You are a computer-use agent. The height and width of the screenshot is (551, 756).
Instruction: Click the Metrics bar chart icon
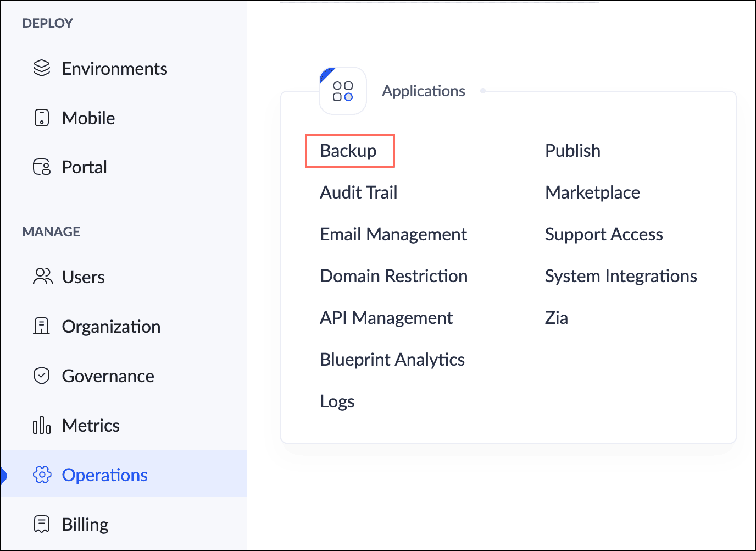pyautogui.click(x=42, y=425)
